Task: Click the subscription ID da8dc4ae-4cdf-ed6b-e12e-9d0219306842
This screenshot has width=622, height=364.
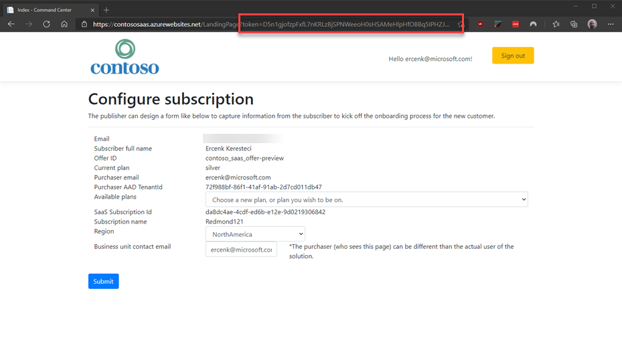Action: click(x=265, y=211)
